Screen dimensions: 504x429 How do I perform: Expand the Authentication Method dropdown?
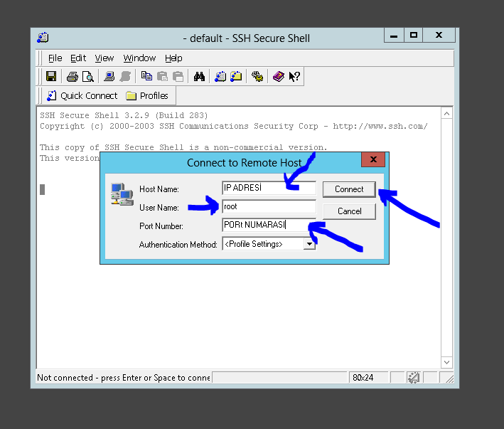(x=309, y=244)
